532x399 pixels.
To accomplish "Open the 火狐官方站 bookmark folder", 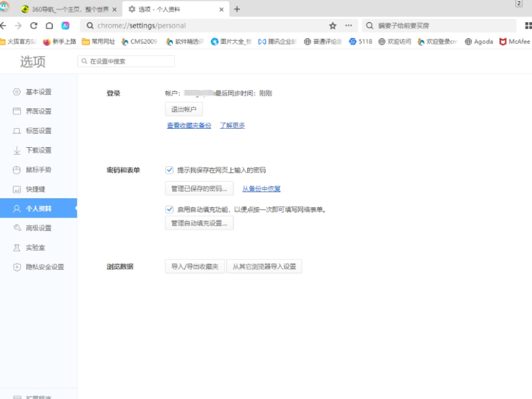I will (x=18, y=42).
